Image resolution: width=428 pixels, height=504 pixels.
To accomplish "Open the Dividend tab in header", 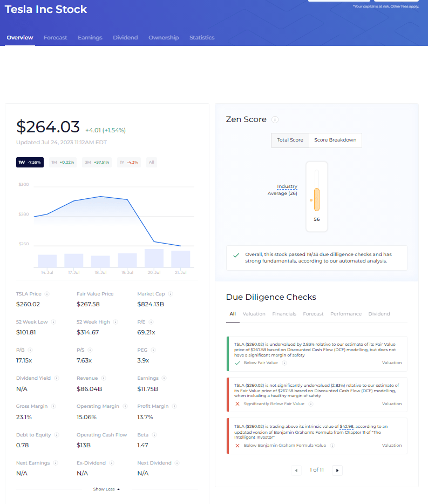I will pos(125,38).
